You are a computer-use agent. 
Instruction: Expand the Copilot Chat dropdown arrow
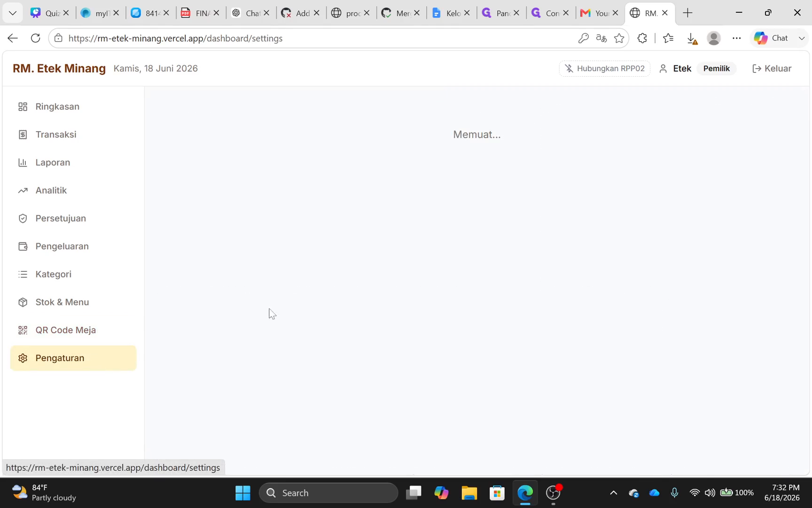click(802, 38)
